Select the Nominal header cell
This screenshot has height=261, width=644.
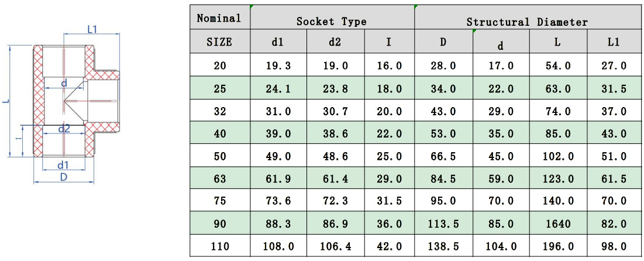(219, 18)
